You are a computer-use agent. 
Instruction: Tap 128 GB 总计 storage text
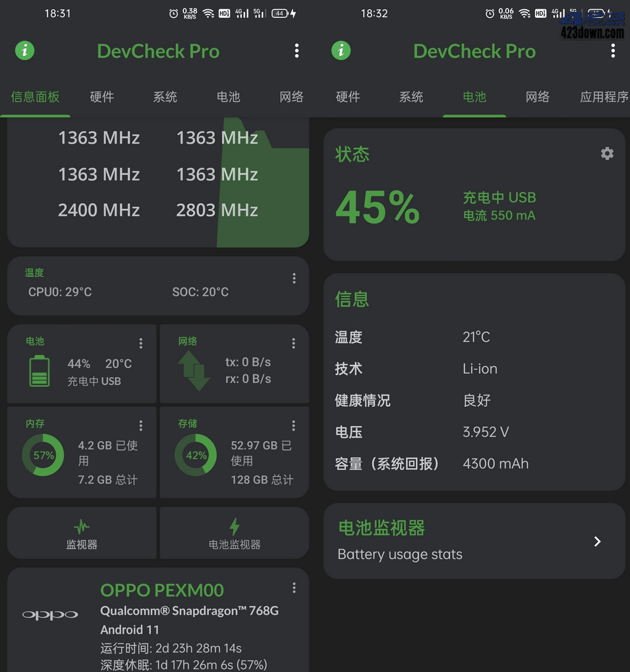pos(262,479)
